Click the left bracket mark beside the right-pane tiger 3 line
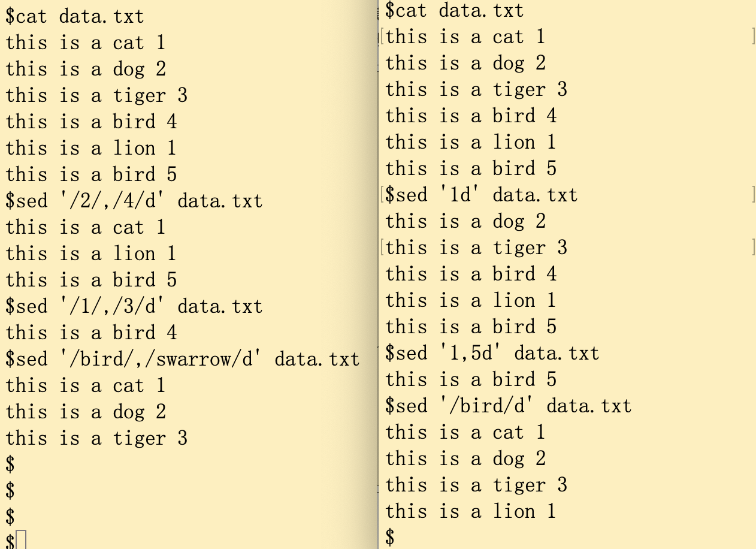The width and height of the screenshot is (756, 549). (382, 248)
